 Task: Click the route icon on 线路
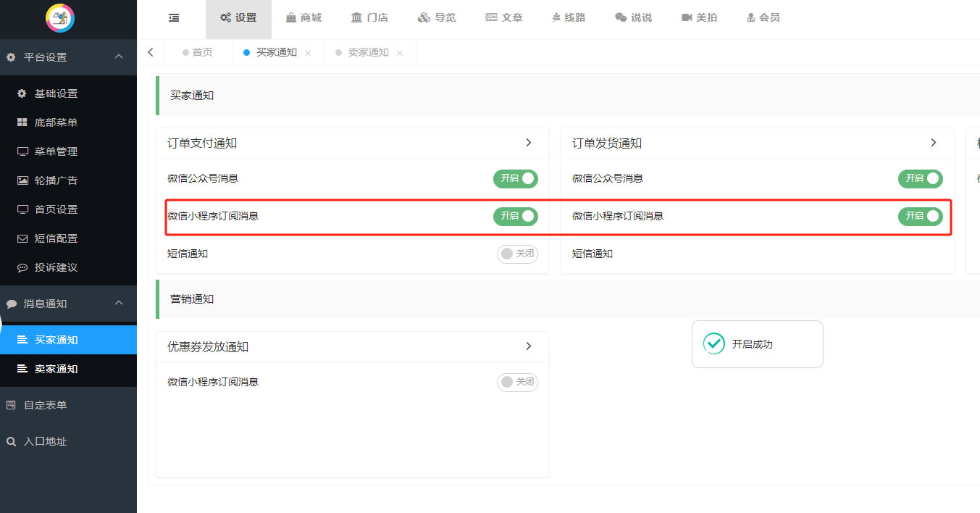pos(556,17)
